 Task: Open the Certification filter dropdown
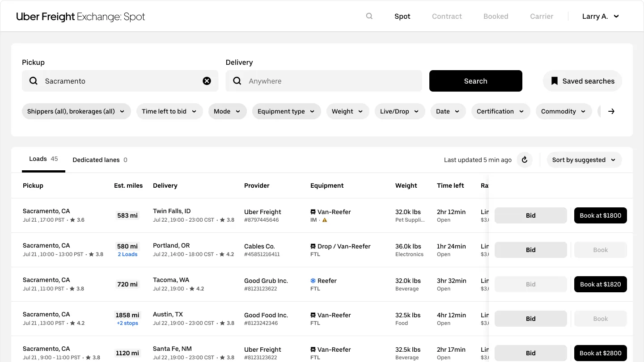tap(500, 111)
